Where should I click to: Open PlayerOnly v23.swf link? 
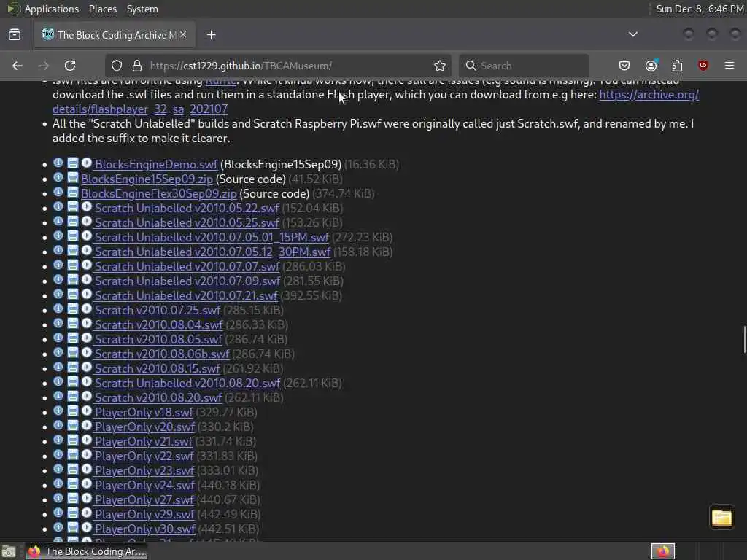145,470
